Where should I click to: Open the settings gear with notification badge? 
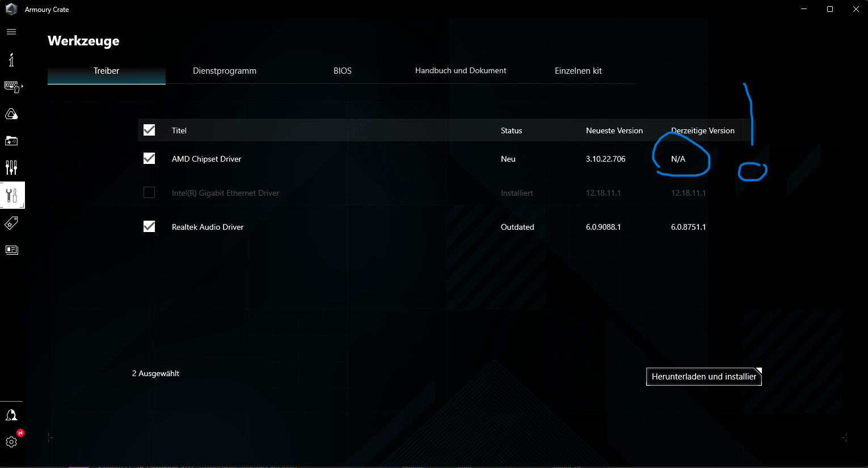tap(11, 441)
